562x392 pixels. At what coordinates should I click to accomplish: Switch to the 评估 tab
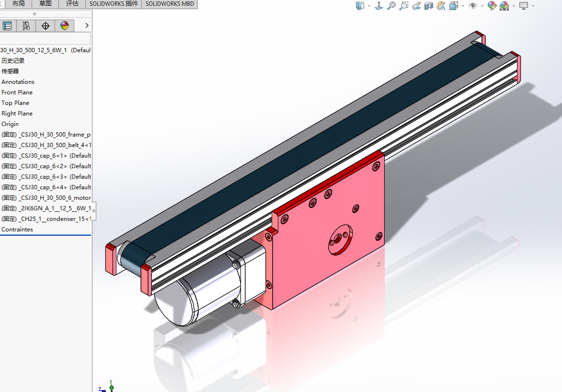(72, 4)
